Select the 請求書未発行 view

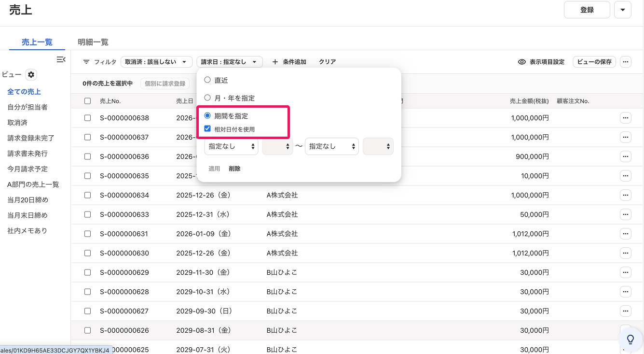[27, 154]
